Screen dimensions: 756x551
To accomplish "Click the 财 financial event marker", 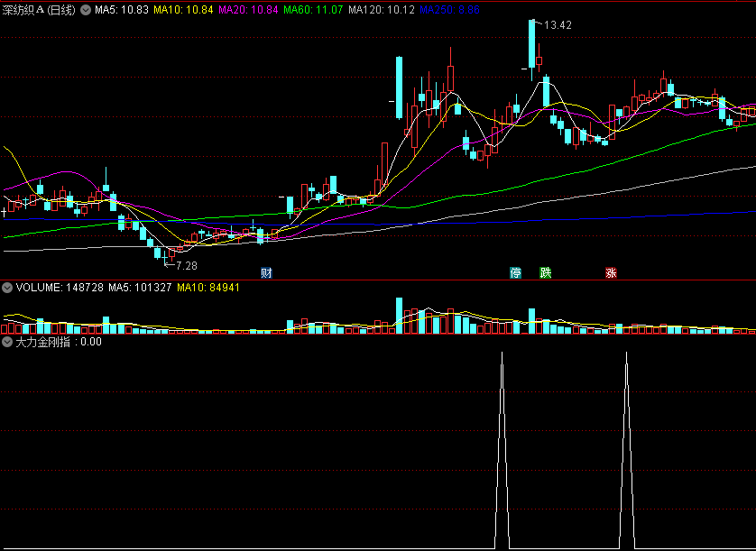I will 267,273.
